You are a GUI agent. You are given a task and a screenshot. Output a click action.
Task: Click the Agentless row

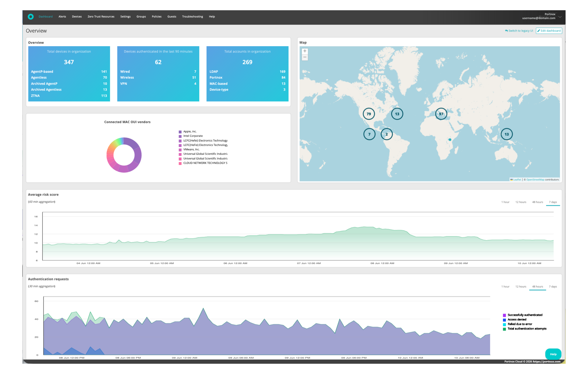click(69, 78)
